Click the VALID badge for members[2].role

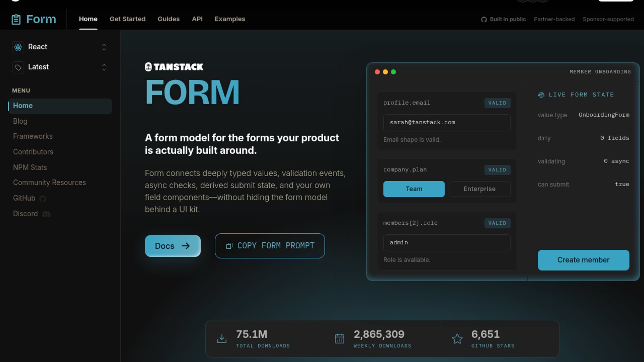coord(497,223)
